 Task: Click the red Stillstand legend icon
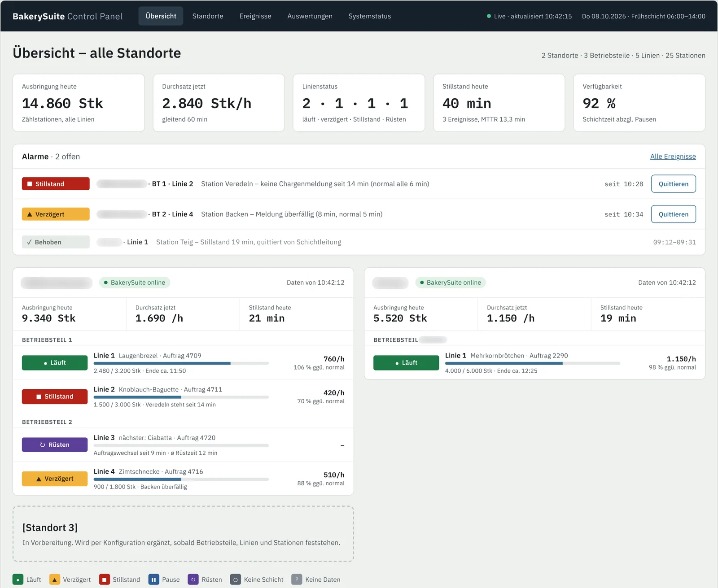(105, 579)
